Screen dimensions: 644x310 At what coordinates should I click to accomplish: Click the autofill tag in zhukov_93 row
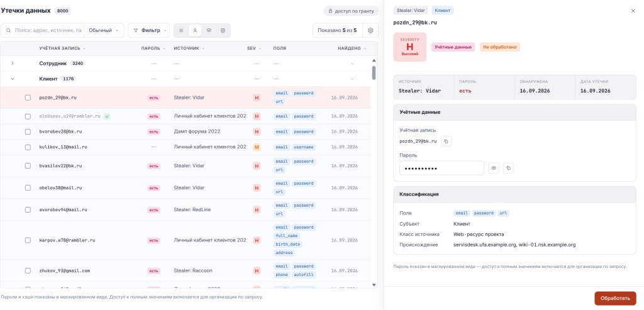(304, 275)
